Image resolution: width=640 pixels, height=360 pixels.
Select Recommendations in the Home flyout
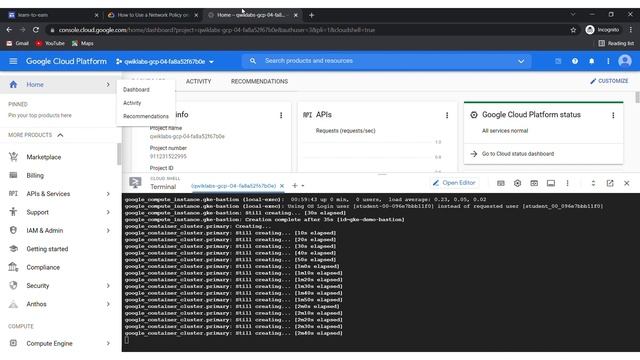(x=146, y=116)
